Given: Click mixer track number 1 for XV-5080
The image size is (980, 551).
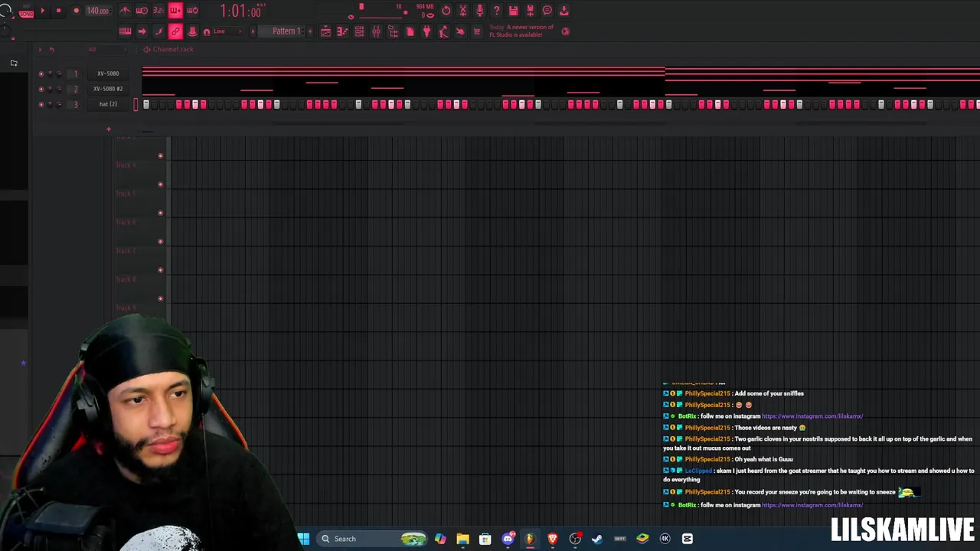Looking at the screenshot, I should [76, 73].
